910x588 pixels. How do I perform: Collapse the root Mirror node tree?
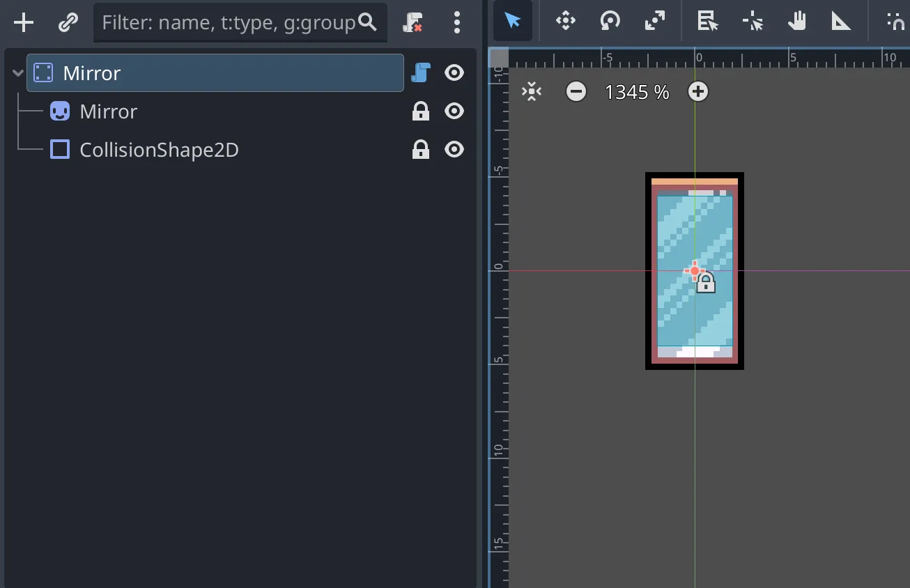click(x=18, y=73)
